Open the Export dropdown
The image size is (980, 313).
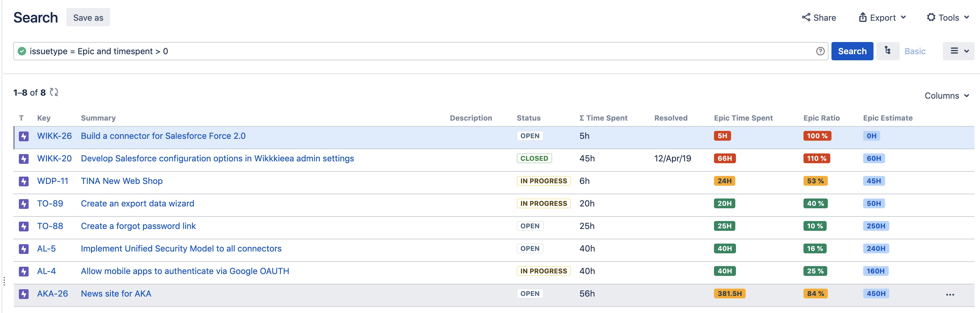882,18
